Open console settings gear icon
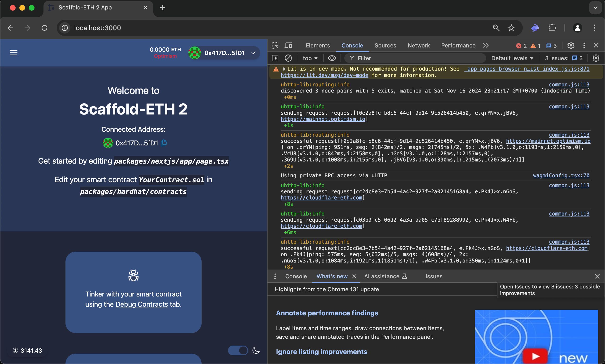This screenshot has height=364, width=605. 596,58
